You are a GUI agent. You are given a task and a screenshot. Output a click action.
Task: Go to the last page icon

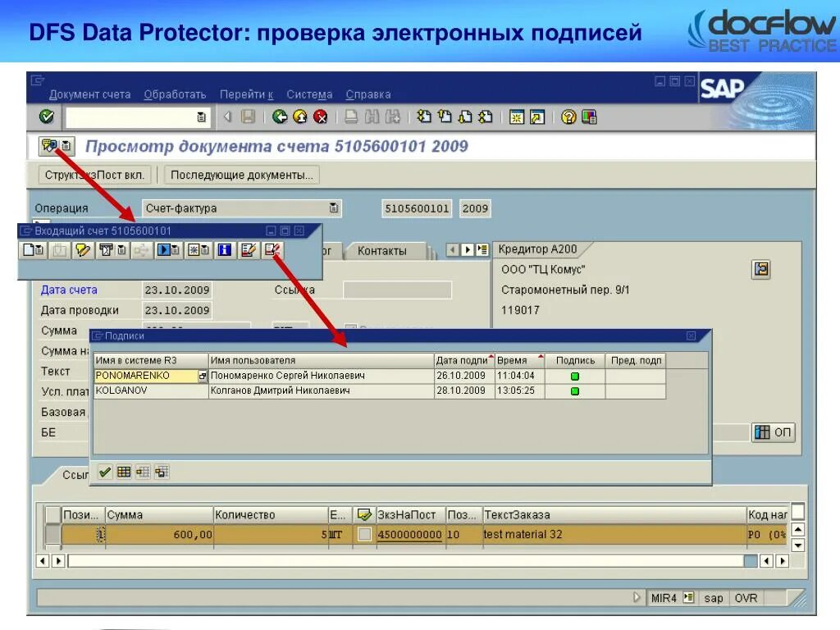point(486,116)
